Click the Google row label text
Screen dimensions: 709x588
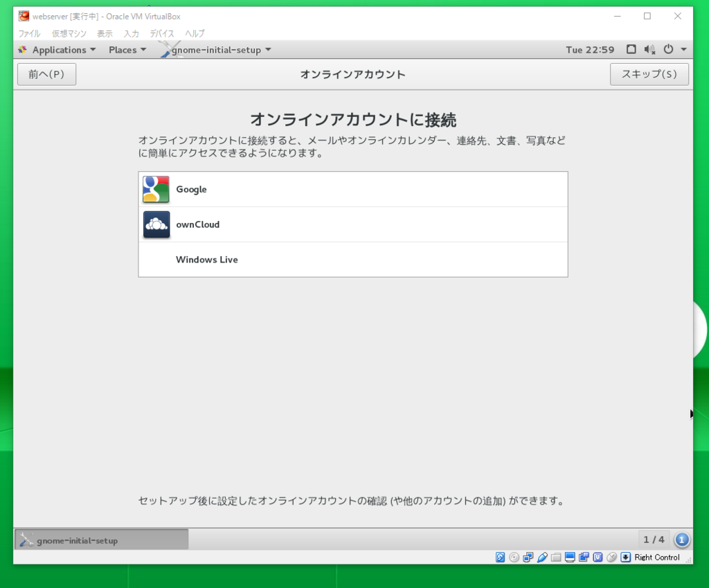[191, 190]
